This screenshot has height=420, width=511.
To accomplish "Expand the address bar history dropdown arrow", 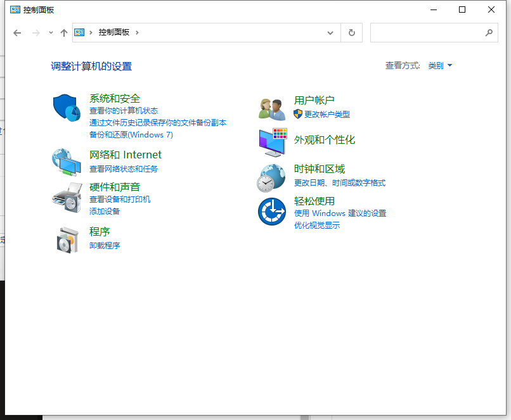I will tap(330, 33).
